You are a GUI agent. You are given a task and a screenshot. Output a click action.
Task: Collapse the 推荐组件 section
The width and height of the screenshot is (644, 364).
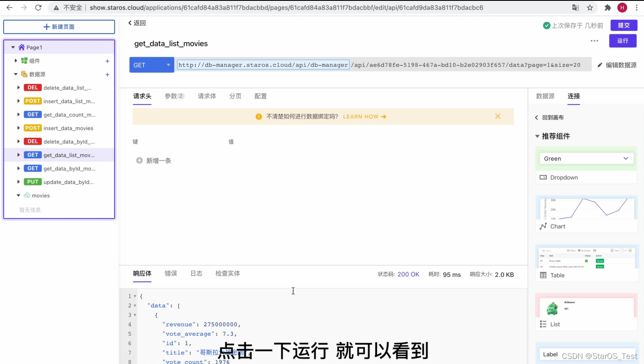pyautogui.click(x=537, y=136)
